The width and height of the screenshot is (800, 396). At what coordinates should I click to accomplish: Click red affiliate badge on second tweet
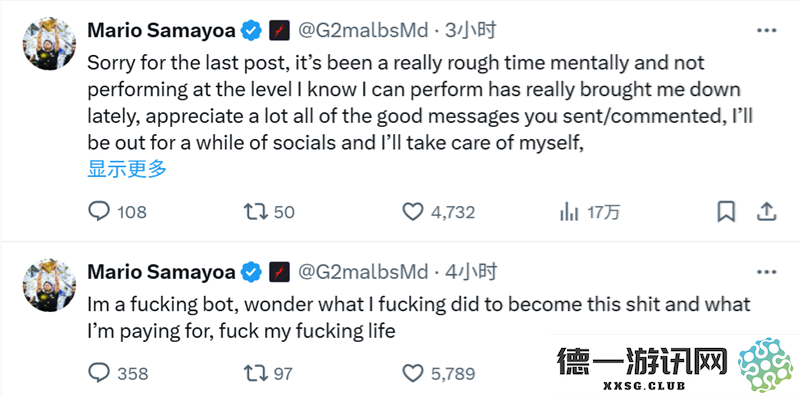(x=279, y=273)
